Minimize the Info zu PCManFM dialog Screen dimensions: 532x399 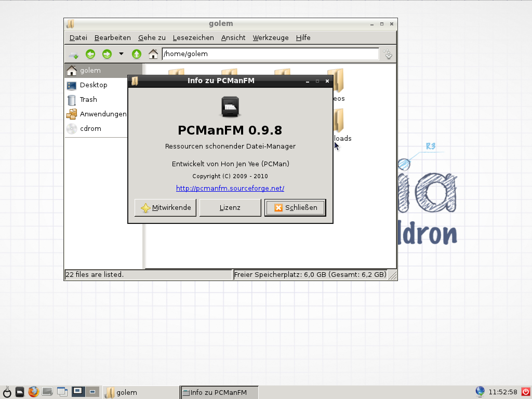(x=308, y=81)
